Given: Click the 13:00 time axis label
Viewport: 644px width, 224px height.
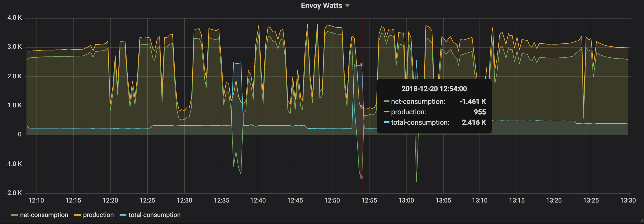Looking at the screenshot, I should coord(406,200).
